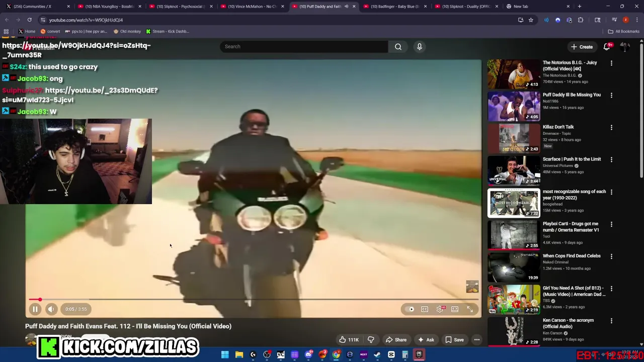Open the red Z Chrome profile icon

point(625,20)
